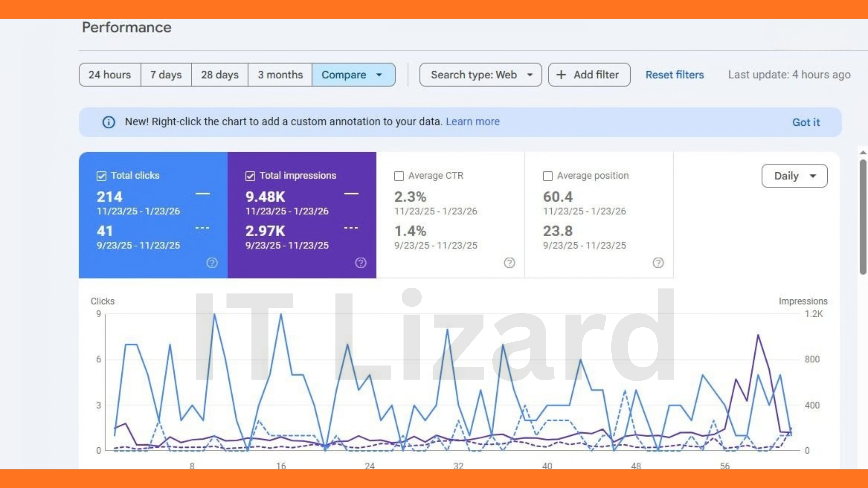Click the solid line legend icon for Total clicks
This screenshot has height=488, width=868.
202,194
